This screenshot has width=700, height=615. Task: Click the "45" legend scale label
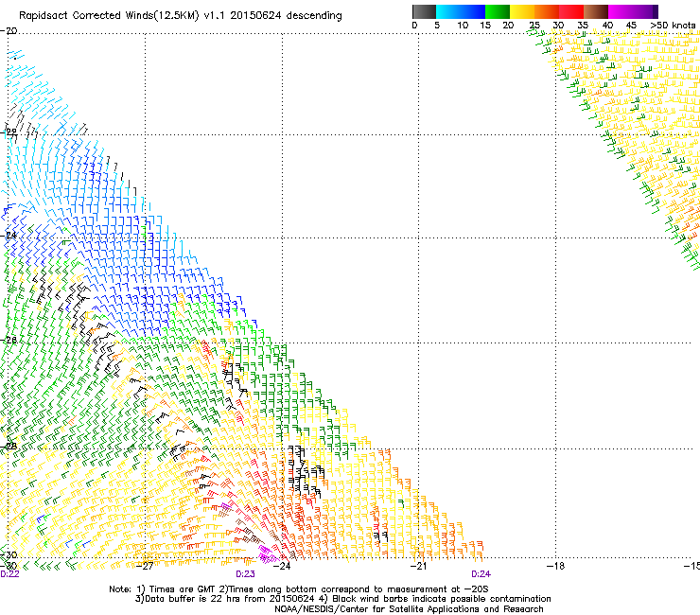(x=631, y=26)
